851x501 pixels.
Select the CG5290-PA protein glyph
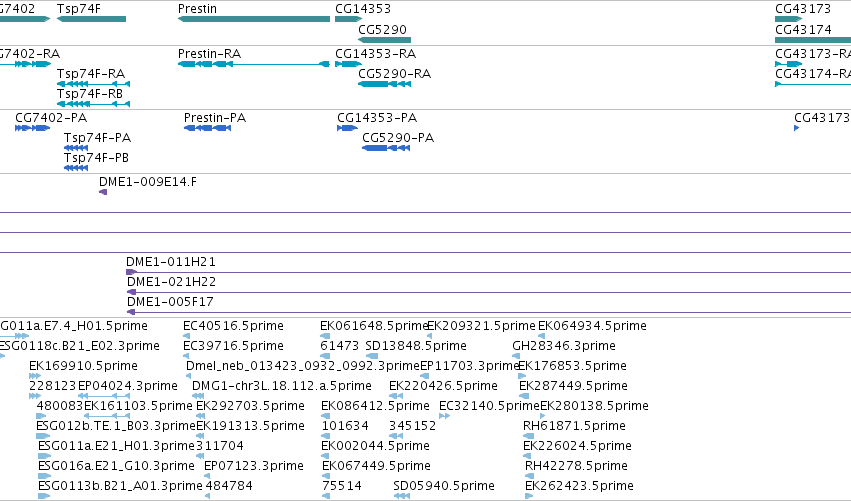(x=386, y=148)
